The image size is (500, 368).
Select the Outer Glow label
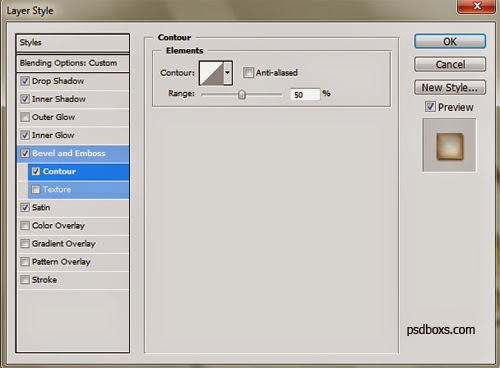(x=53, y=117)
